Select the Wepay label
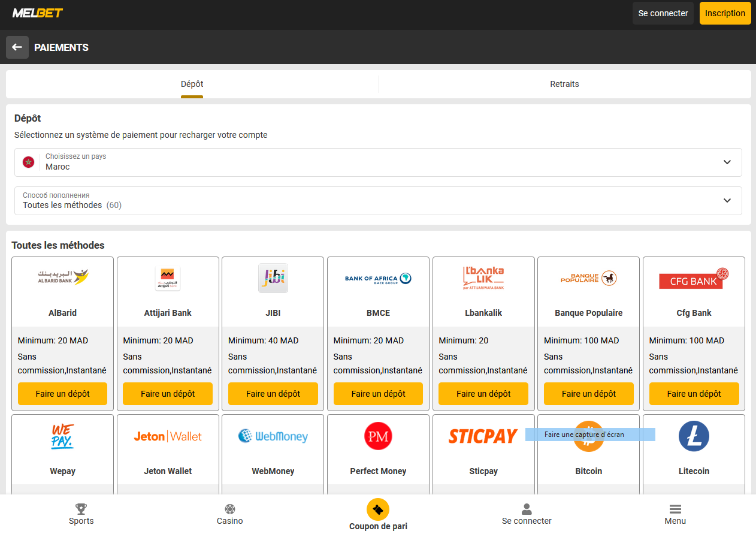Screen dimensions: 756x534 tap(63, 471)
